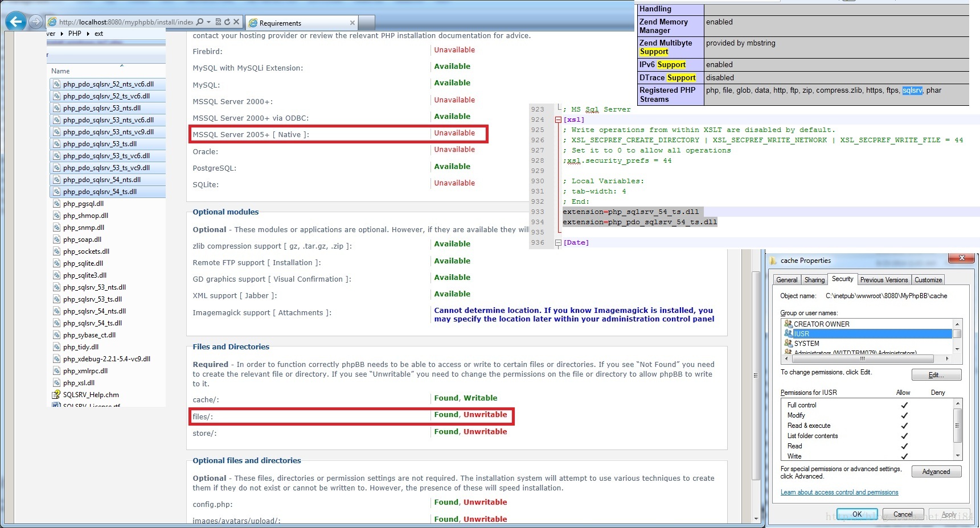Screen dimensions: 980x528
Task: Select the php_pgsql.dll file icon
Action: pyautogui.click(x=56, y=204)
